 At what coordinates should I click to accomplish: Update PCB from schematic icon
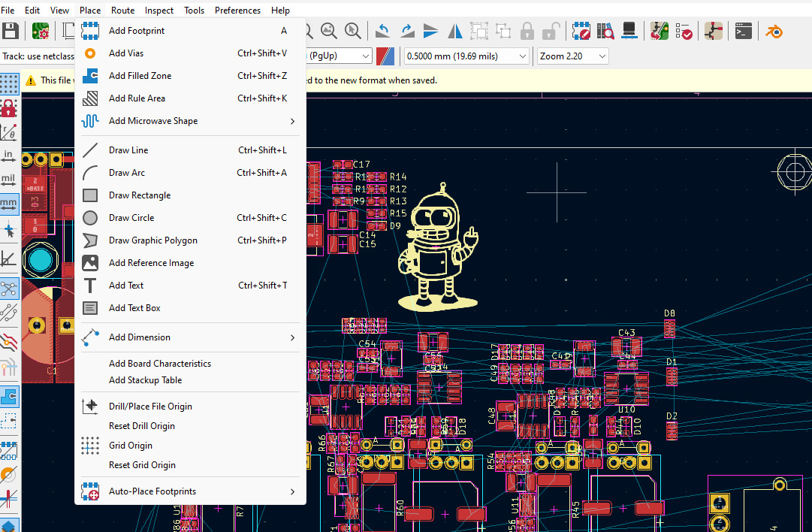point(660,31)
